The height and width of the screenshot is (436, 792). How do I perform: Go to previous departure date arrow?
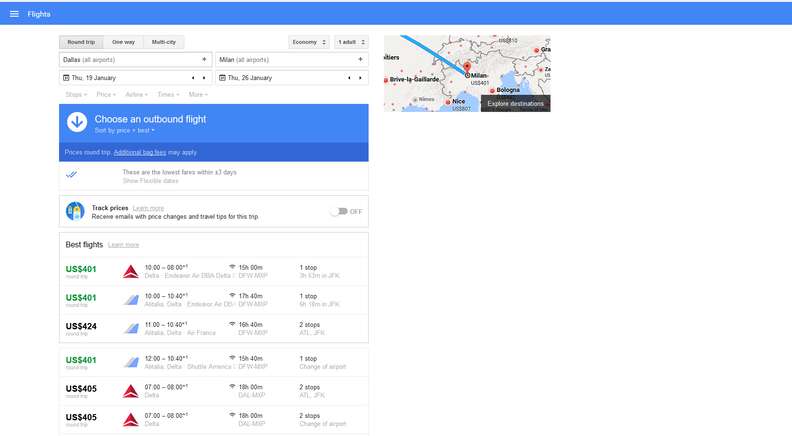tap(193, 78)
